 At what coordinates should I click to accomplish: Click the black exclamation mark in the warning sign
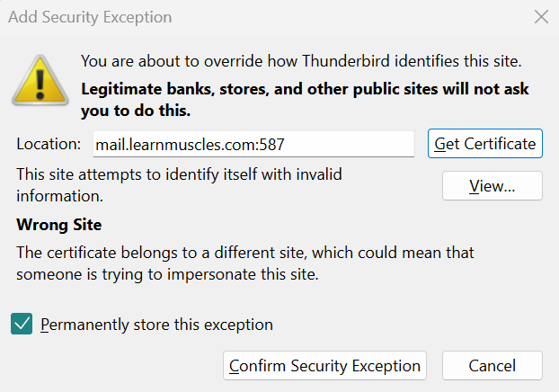[40, 84]
